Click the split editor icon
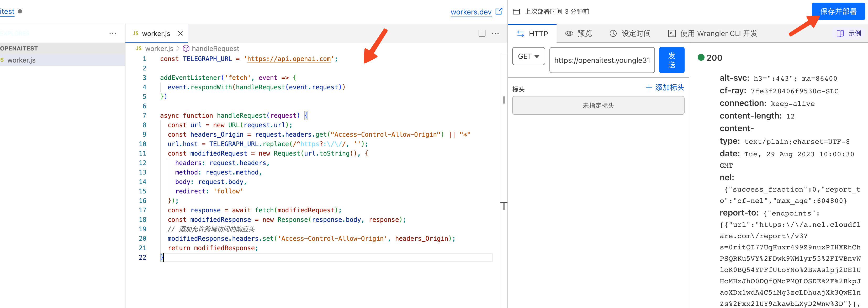Screen dimensions: 868x308 point(482,33)
